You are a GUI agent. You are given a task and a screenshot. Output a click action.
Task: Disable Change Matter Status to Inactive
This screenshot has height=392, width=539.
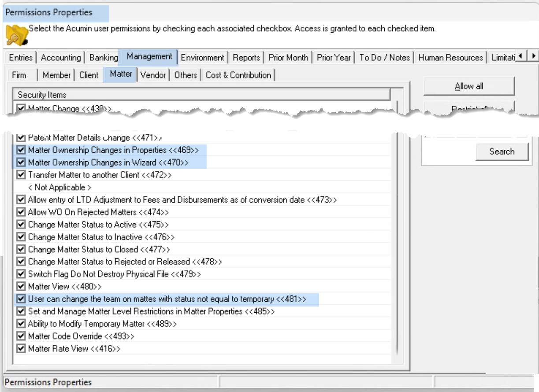click(21, 237)
